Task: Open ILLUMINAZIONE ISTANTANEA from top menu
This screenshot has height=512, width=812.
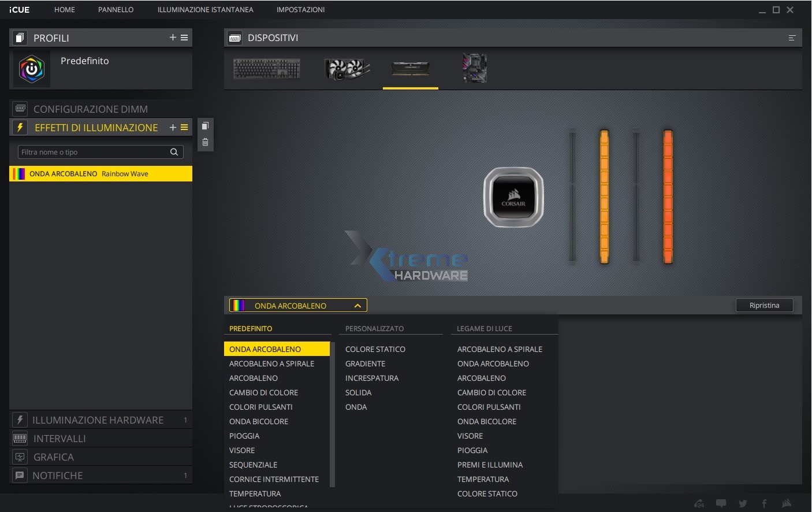Action: pyautogui.click(x=205, y=10)
